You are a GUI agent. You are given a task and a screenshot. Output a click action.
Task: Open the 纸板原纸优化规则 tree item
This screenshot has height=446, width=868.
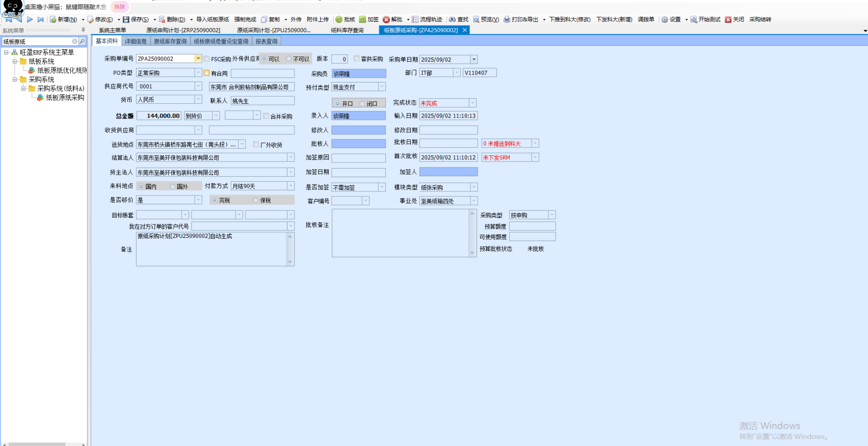62,70
